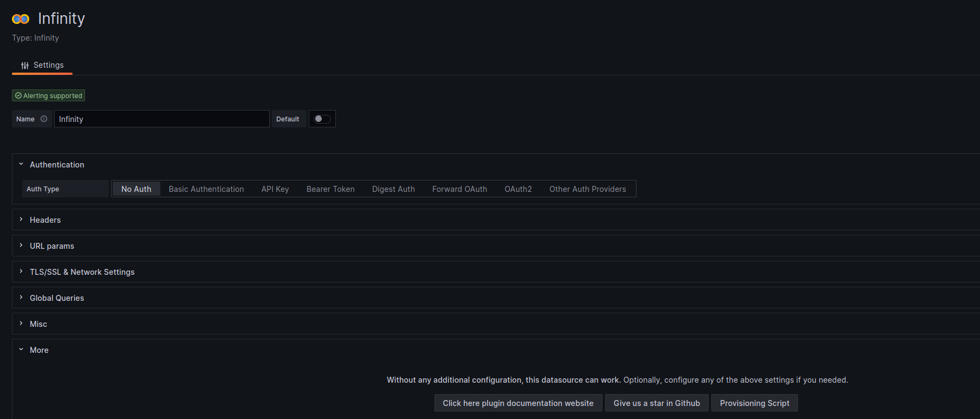This screenshot has height=419, width=980.
Task: Select Forward OAuth auth type
Action: (x=459, y=189)
